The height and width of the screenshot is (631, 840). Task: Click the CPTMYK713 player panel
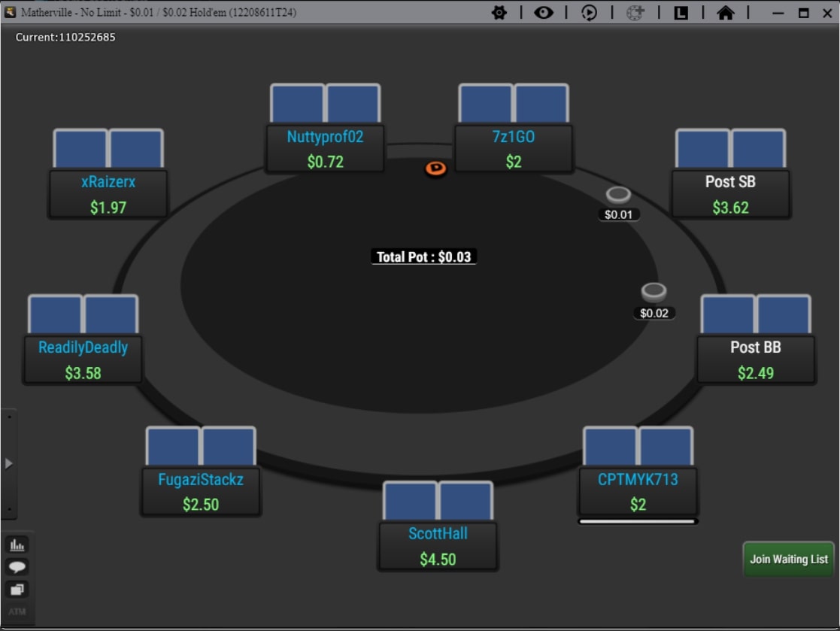coord(638,491)
